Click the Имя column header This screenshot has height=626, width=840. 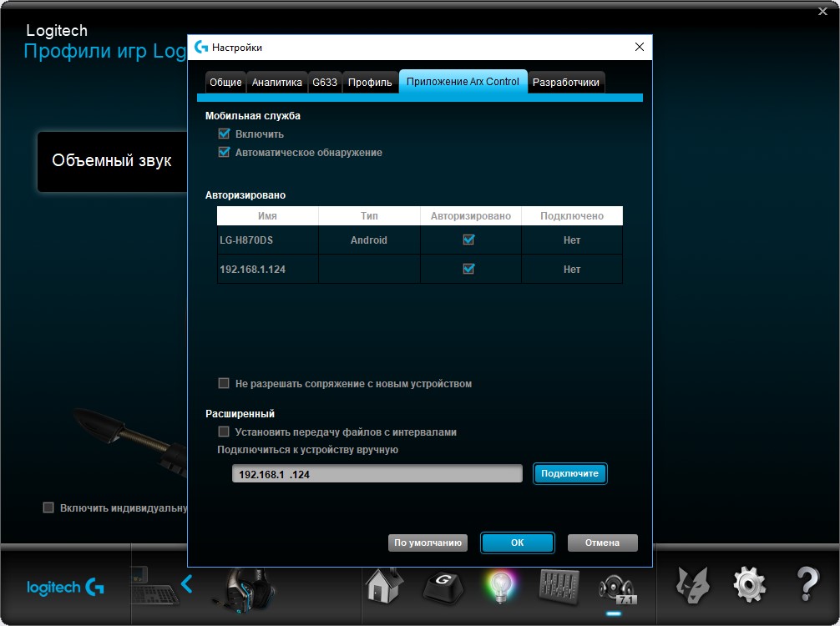click(267, 216)
